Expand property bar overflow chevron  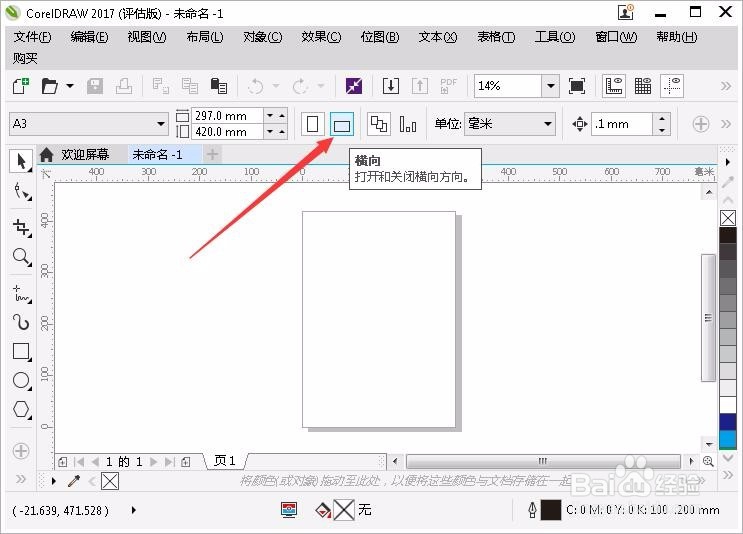pos(725,124)
